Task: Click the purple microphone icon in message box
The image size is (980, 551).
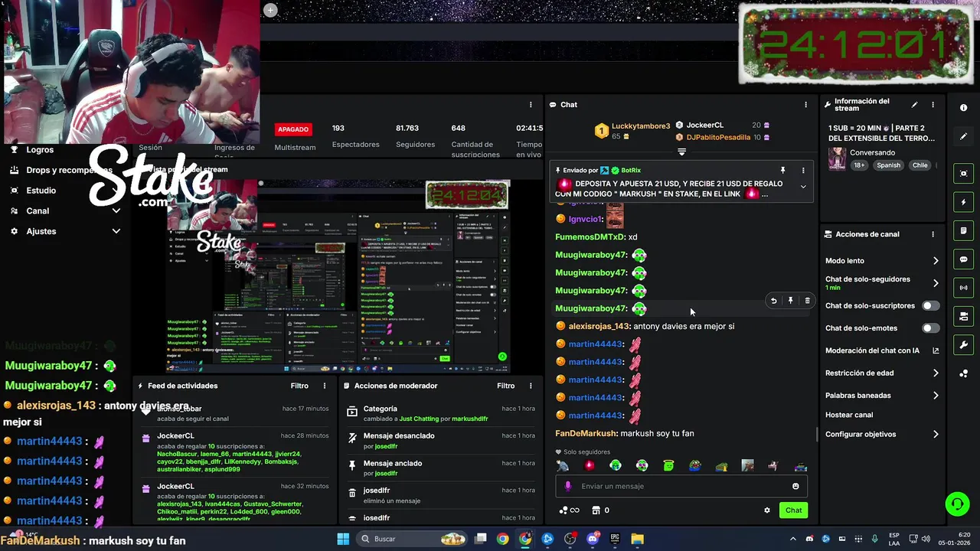Action: 567,486
